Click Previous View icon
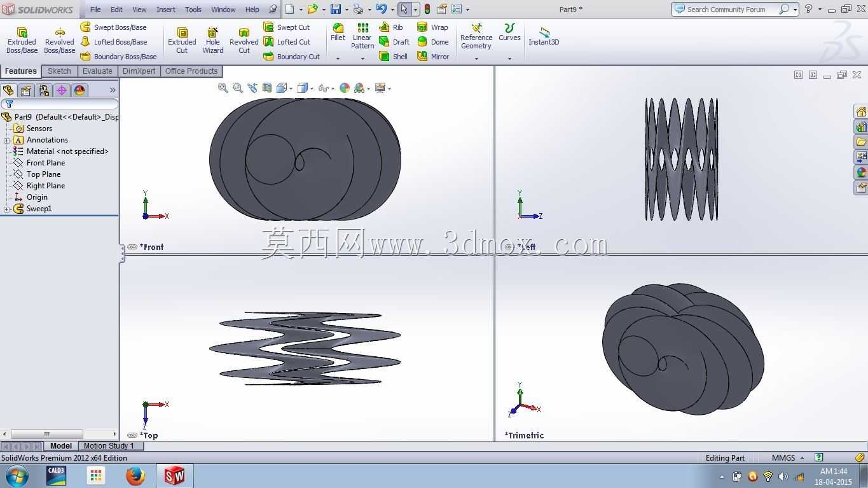Viewport: 868px width, 488px height. (x=252, y=88)
